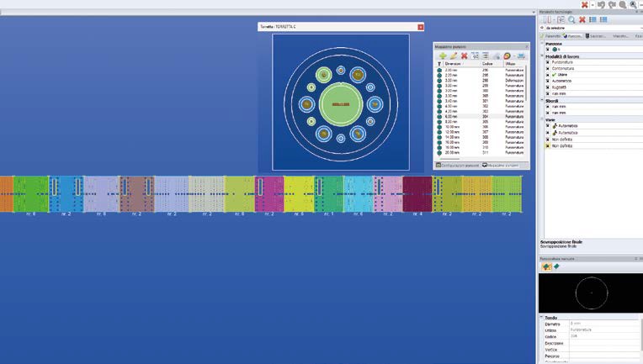This screenshot has height=364, width=643.
Task: Select the 6.00 mm punch row
Action: [x=481, y=116]
